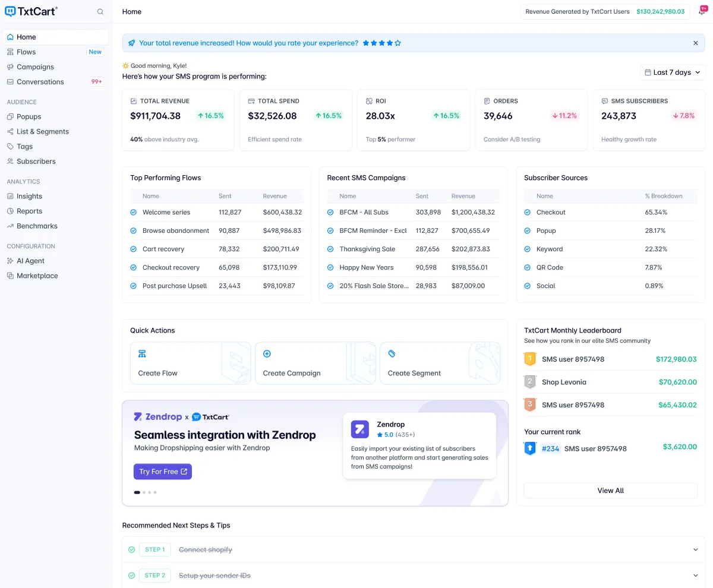Screen dimensions: 713x588
Task: Toggle check for Cart recovery flow
Action: click(x=134, y=249)
